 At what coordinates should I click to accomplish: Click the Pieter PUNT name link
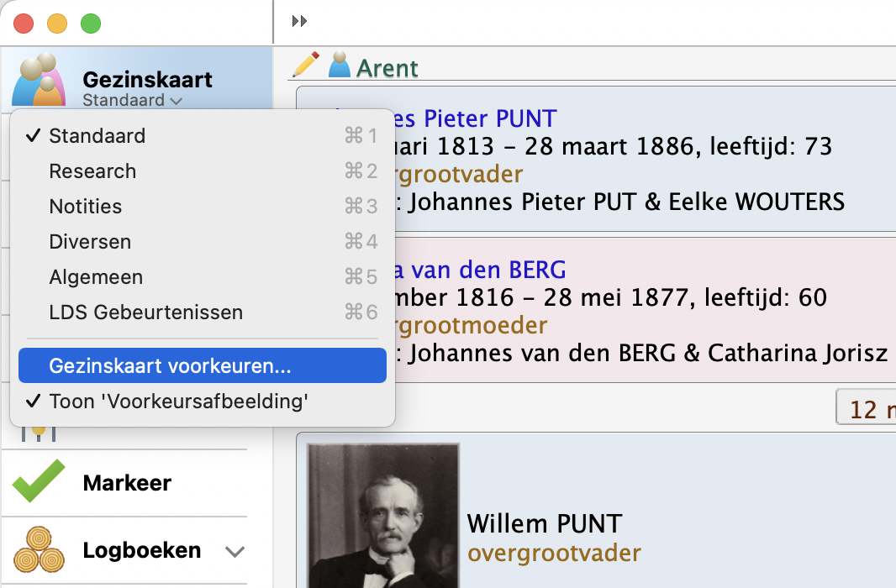click(x=489, y=119)
